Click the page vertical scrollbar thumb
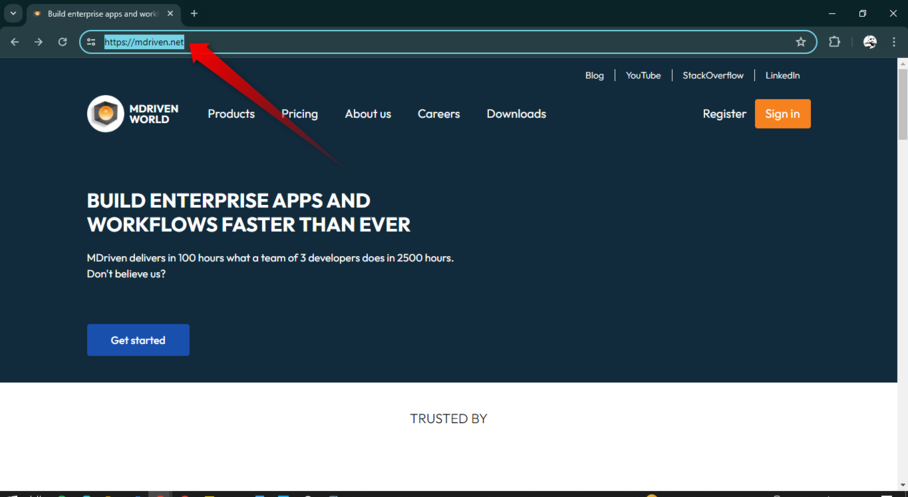The height and width of the screenshot is (497, 908). (x=902, y=104)
